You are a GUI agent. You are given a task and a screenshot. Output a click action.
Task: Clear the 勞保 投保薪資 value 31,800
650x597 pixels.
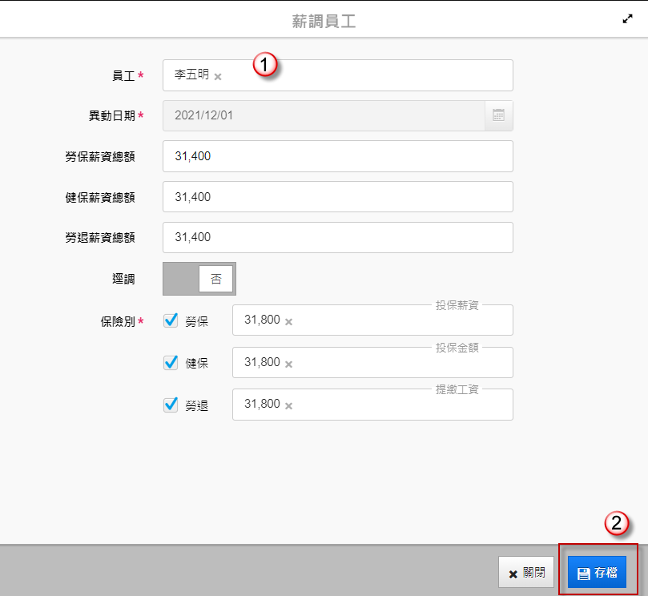[x=289, y=321]
